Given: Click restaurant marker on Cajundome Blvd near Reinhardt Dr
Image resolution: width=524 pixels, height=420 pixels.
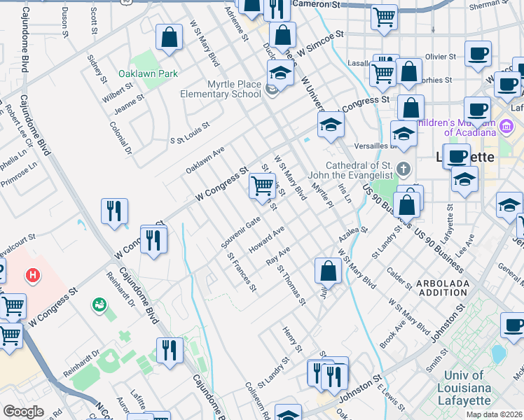Looking at the screenshot, I should tap(170, 352).
